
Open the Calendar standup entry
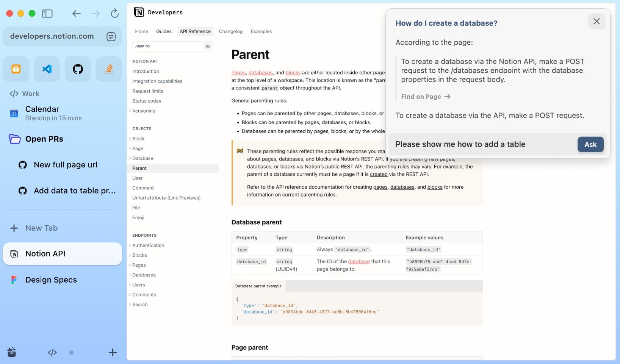pyautogui.click(x=62, y=113)
